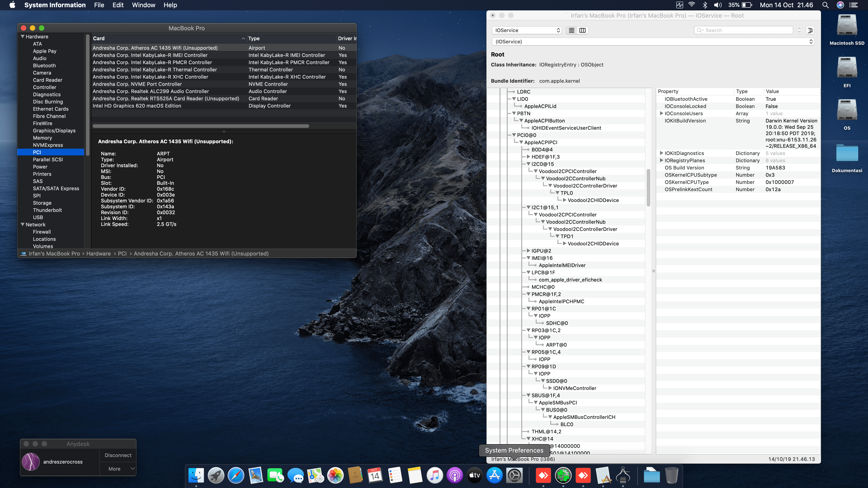Open Music app in dock
This screenshot has height=488, width=868.
coord(435,476)
